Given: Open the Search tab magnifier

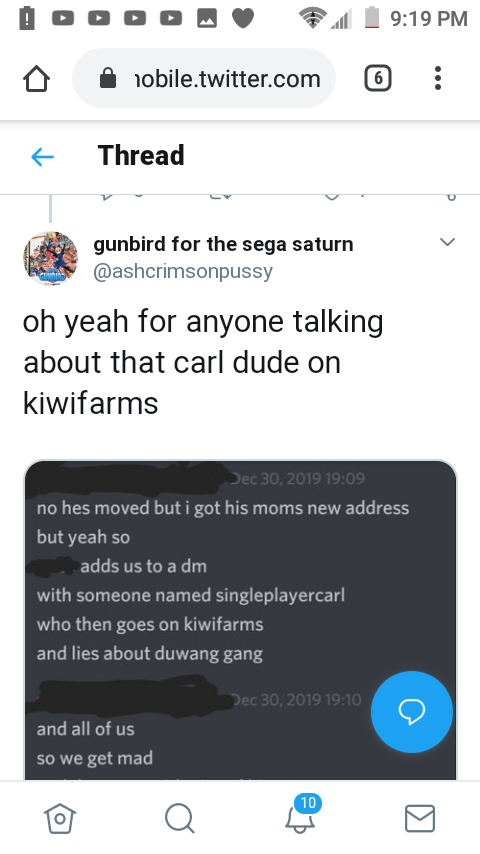Looking at the screenshot, I should pos(180,818).
